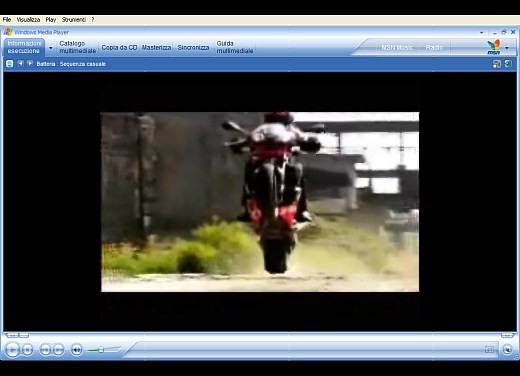Open the Play menu
This screenshot has height=376, width=520.
(x=51, y=20)
